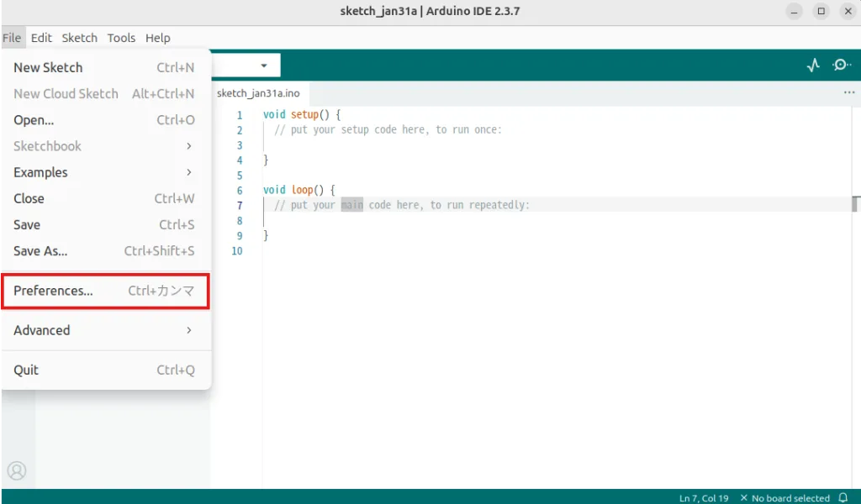Open the editor tab's three-dot menu
This screenshot has height=504, width=861.
(x=848, y=93)
